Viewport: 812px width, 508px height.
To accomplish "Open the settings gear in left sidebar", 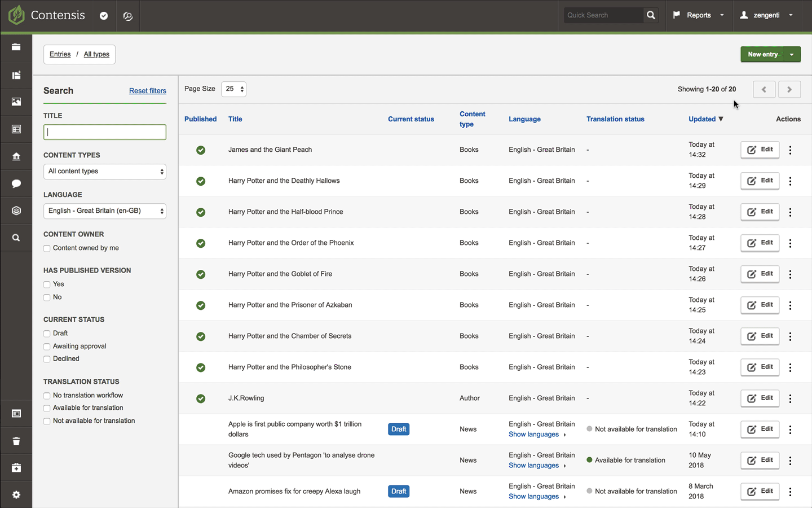I will click(x=16, y=494).
